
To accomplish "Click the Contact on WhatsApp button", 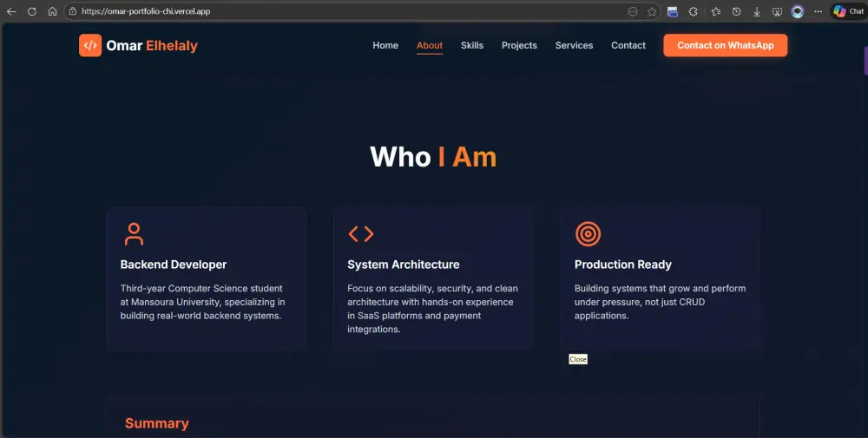I will pyautogui.click(x=725, y=45).
